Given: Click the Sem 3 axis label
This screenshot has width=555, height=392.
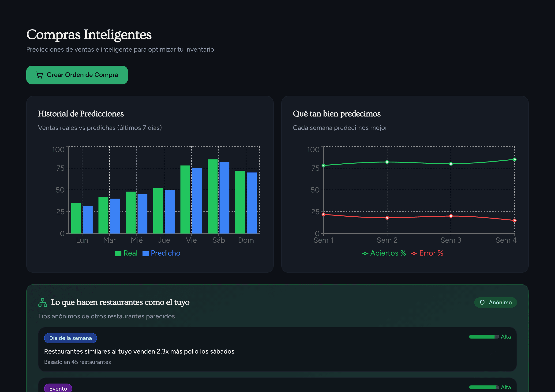Looking at the screenshot, I should pyautogui.click(x=451, y=240).
